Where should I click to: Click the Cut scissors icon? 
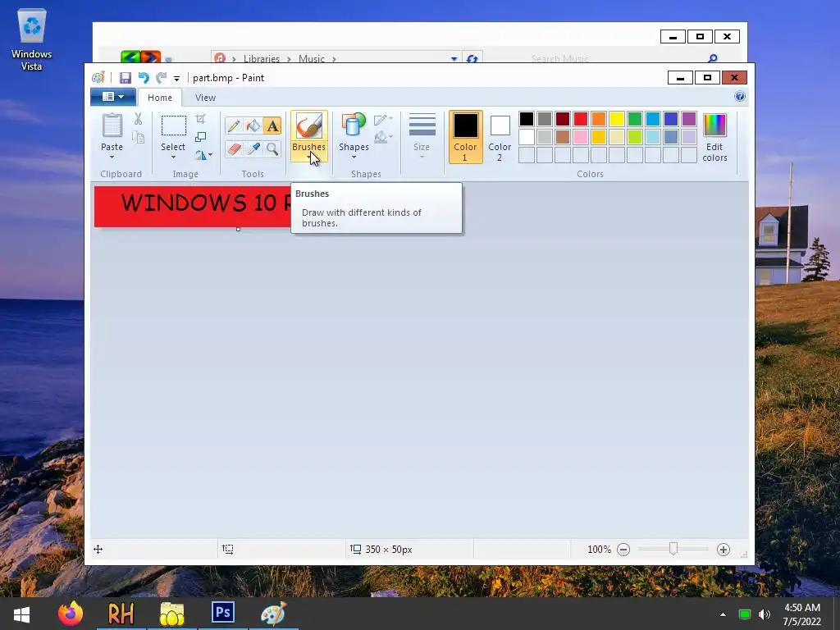[x=138, y=119]
